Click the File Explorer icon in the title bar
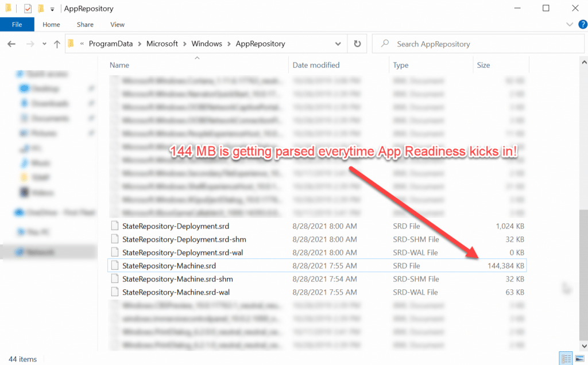Viewport: 588px width, 365px height. (7, 8)
